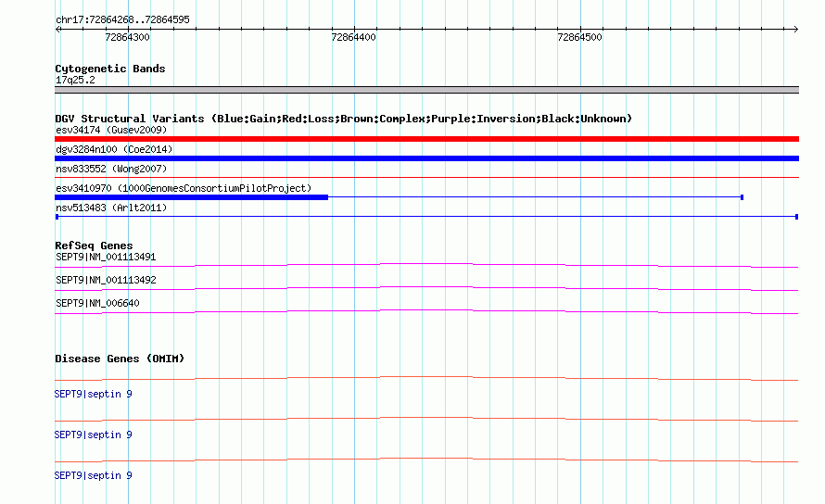Click the red esv34174 Gusev2009 variant bar
825x504 pixels.
426,139
